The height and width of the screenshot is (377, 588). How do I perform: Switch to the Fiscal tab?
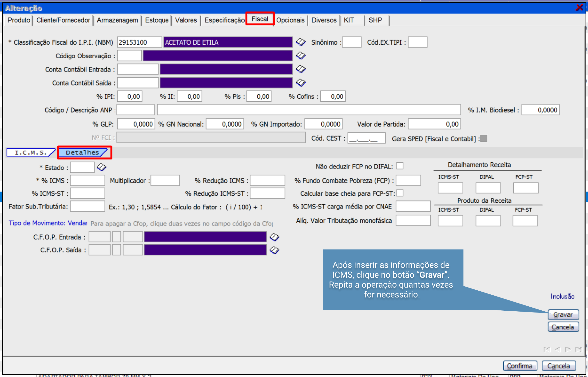click(260, 19)
